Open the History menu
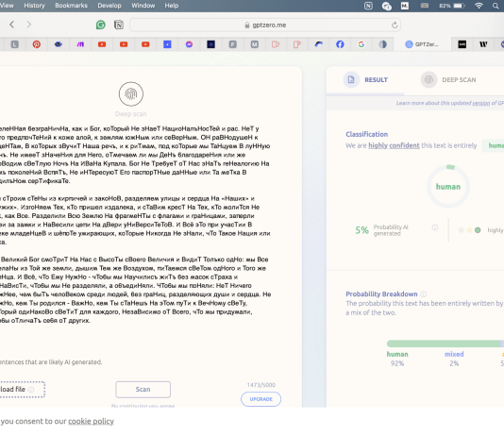 34,6
